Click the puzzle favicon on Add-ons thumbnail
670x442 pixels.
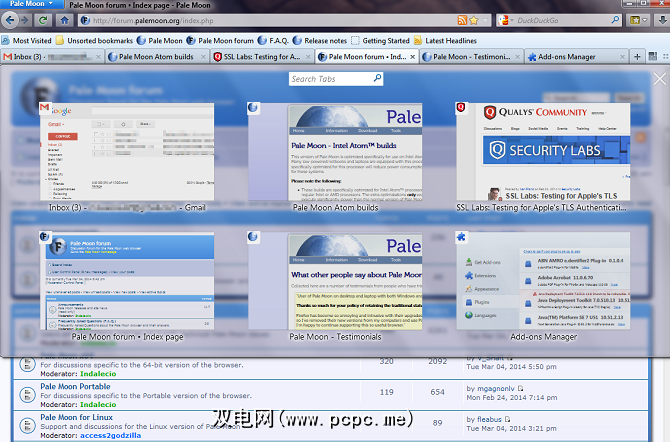click(461, 237)
